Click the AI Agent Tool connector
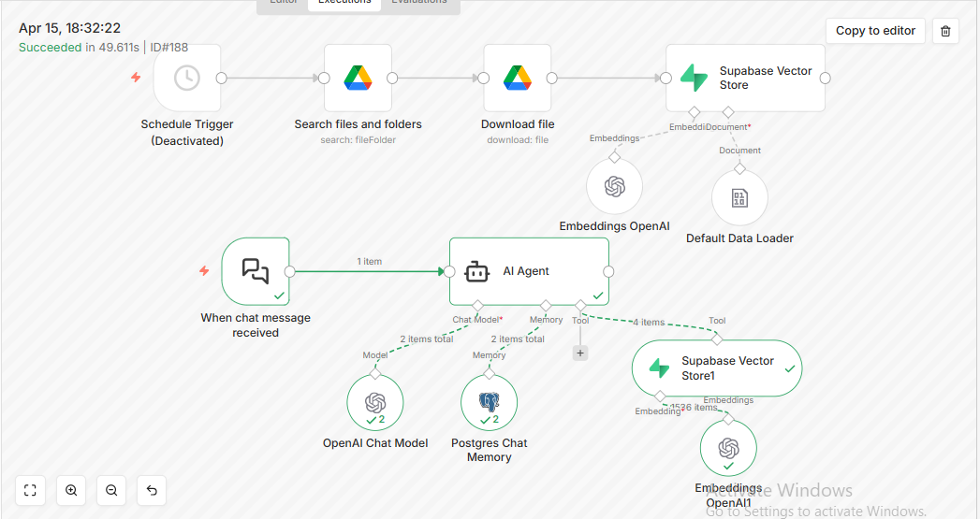The image size is (980, 519). pos(580,306)
